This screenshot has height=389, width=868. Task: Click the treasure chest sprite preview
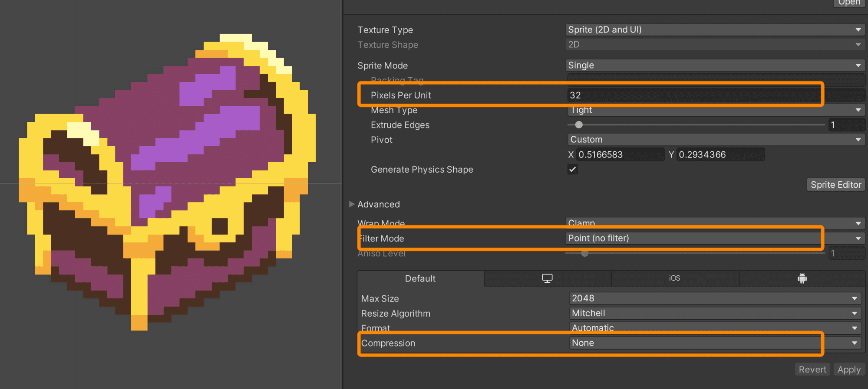167,182
